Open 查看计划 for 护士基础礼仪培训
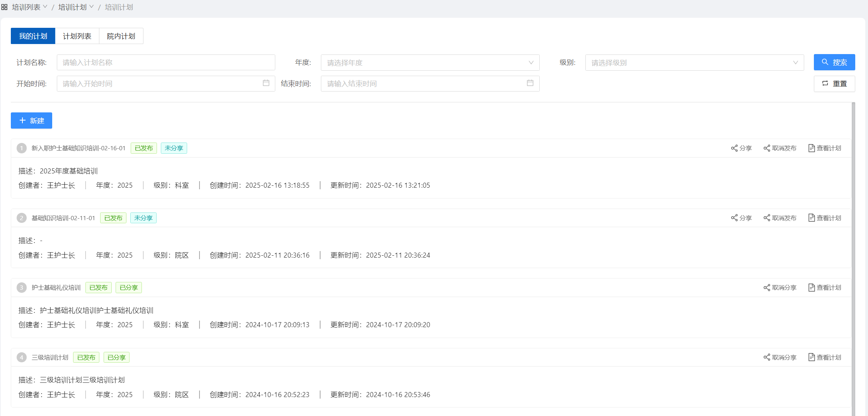 [825, 288]
